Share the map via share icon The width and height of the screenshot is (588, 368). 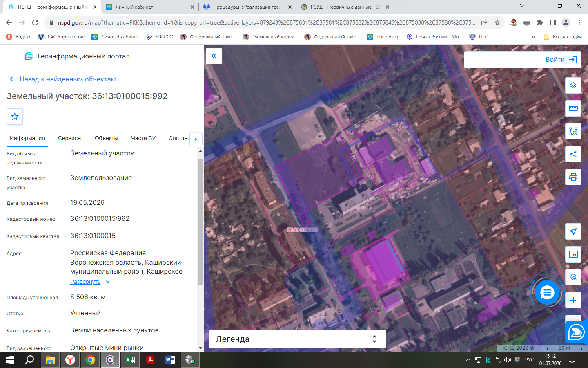pos(573,154)
